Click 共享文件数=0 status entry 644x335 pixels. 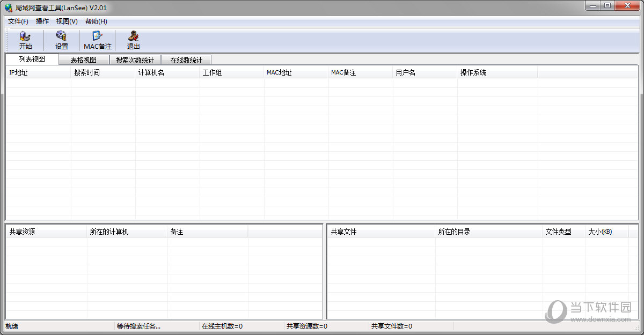(x=392, y=326)
